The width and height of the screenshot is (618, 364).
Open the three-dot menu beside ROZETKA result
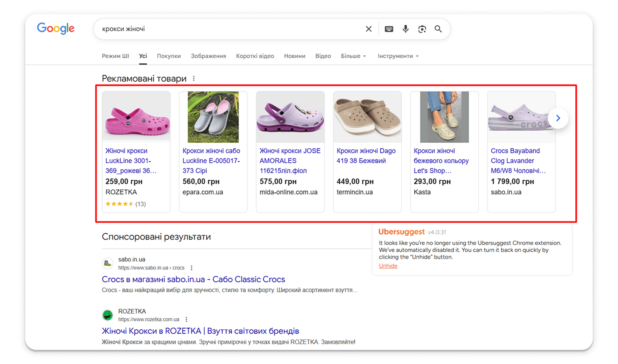pyautogui.click(x=186, y=320)
